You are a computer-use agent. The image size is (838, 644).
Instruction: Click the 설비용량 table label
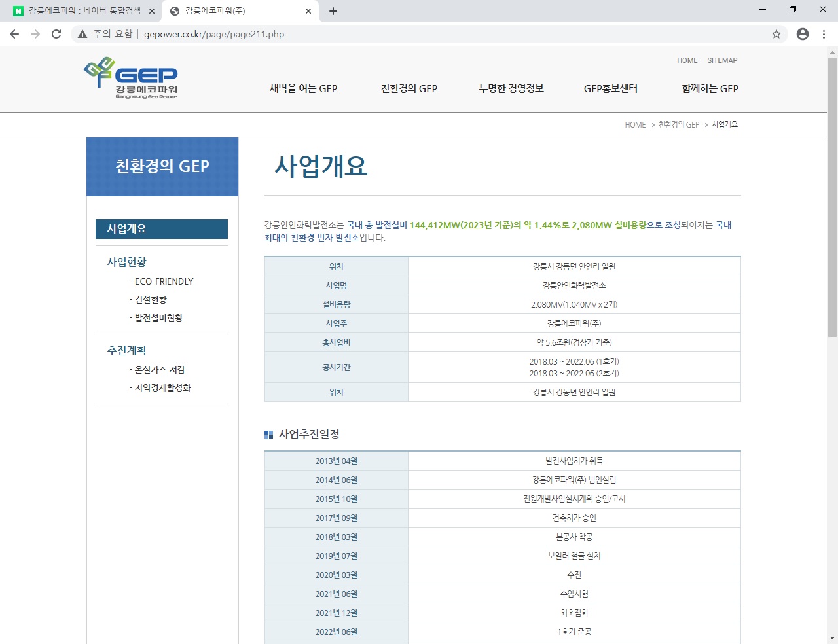pyautogui.click(x=337, y=304)
